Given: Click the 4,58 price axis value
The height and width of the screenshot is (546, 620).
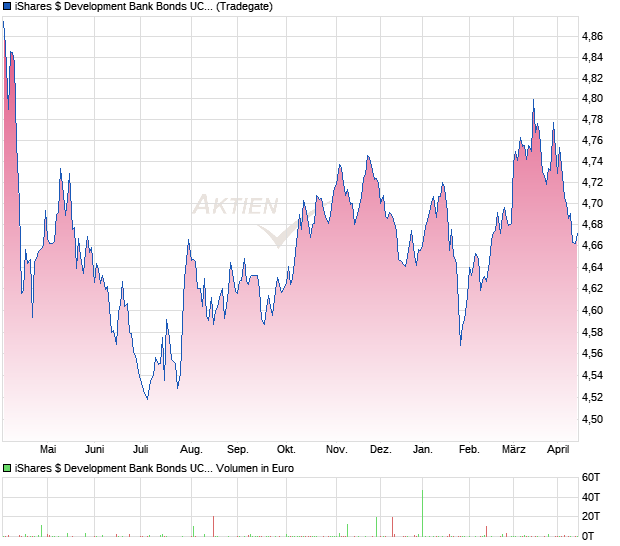Looking at the screenshot, I should (x=592, y=333).
